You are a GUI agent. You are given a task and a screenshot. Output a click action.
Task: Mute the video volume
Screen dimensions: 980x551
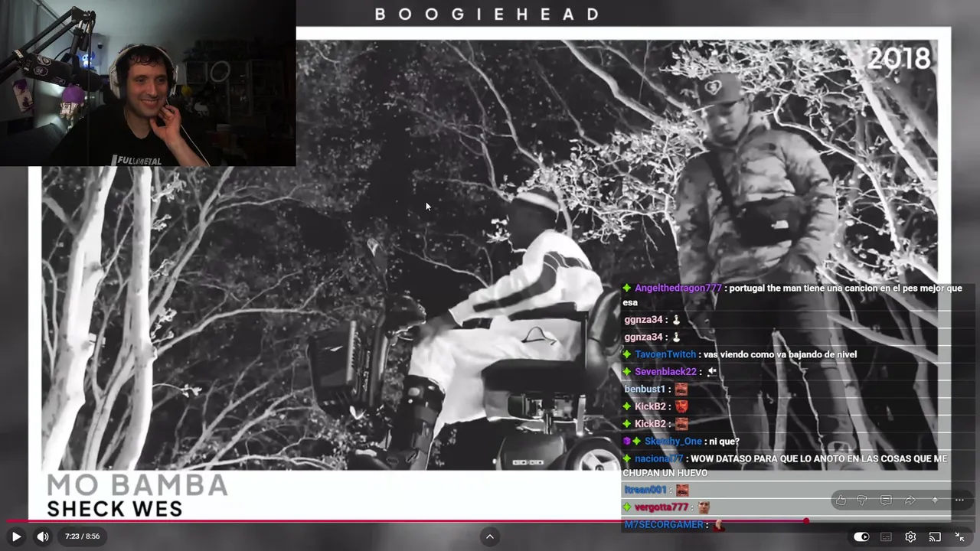point(43,536)
